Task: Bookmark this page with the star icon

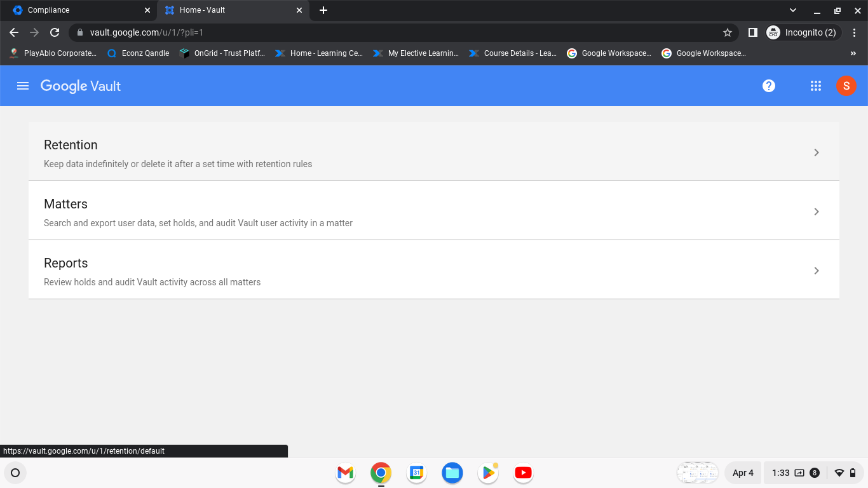Action: coord(728,32)
